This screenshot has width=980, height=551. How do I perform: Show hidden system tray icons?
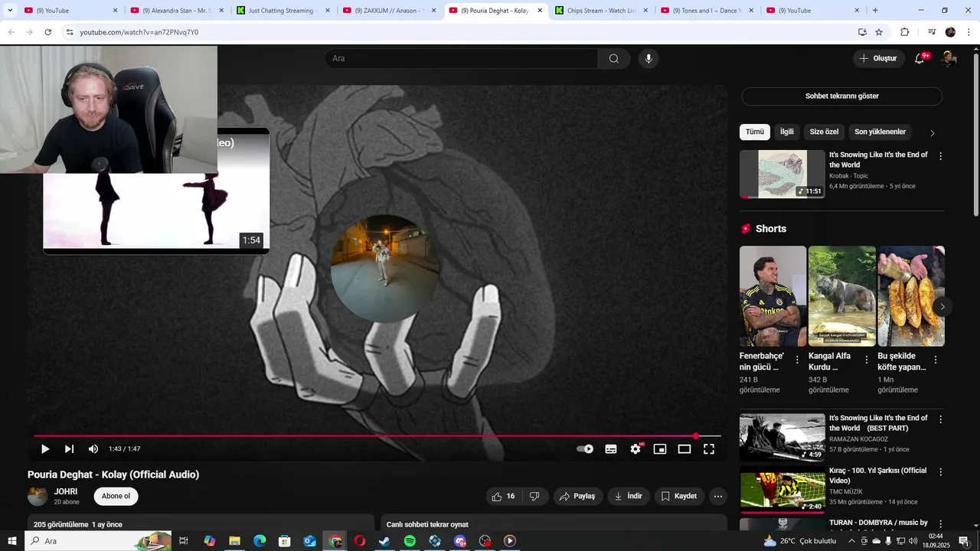pyautogui.click(x=852, y=541)
